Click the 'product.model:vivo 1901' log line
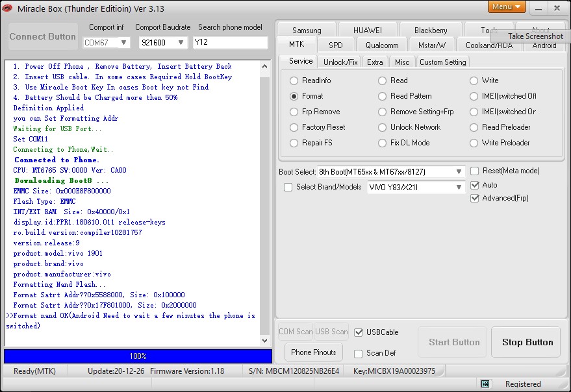571x392 pixels. [x=58, y=253]
